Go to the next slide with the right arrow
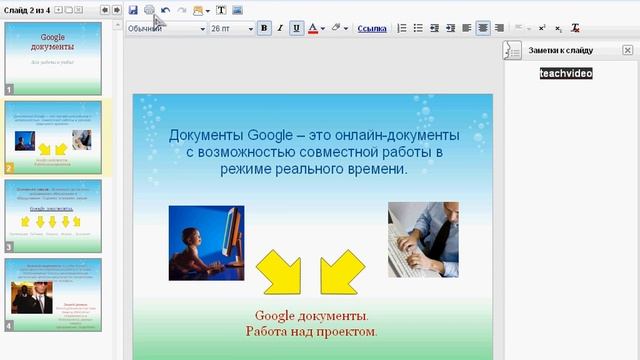 coord(117,10)
